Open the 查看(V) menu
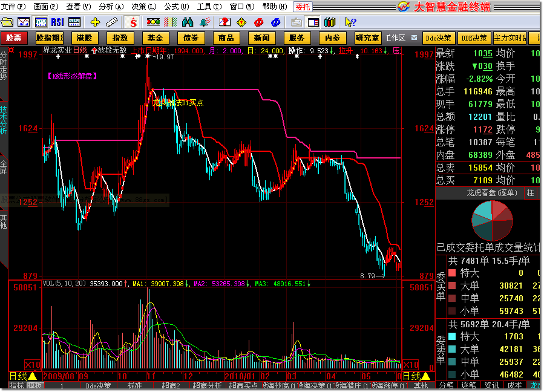This screenshot has height=392, width=544. click(x=79, y=7)
